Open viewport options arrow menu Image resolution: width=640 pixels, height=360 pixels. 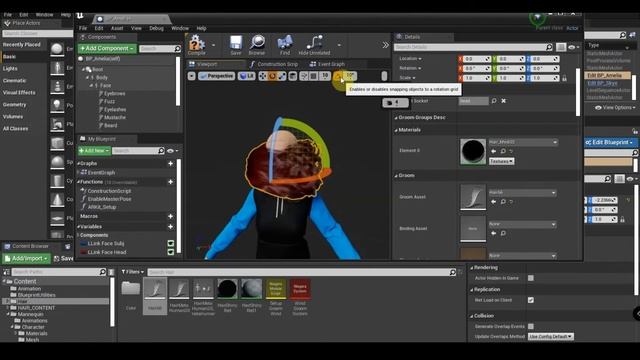[191, 76]
